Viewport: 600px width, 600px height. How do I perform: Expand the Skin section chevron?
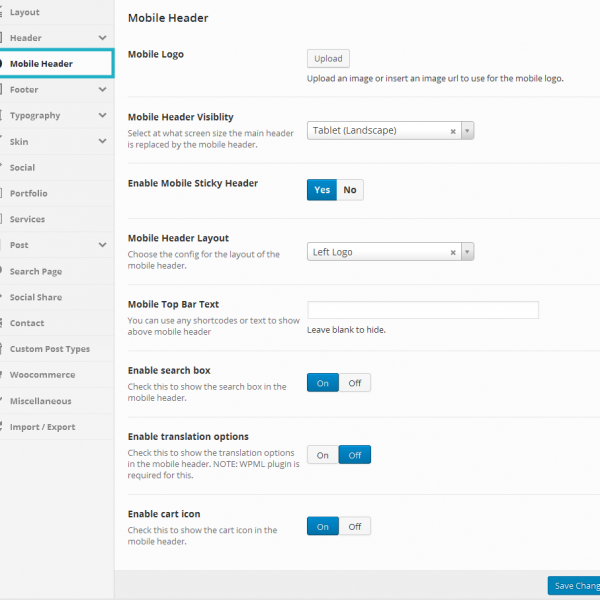click(103, 142)
